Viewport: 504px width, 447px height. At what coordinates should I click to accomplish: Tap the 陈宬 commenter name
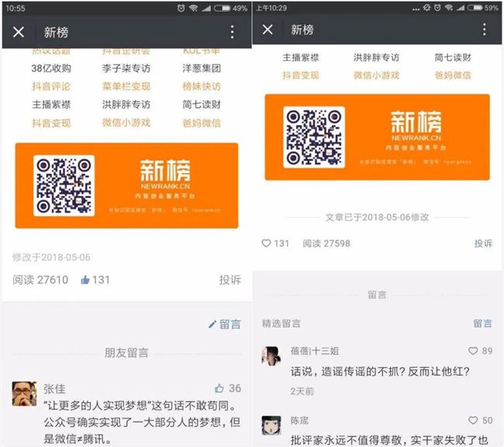(x=299, y=421)
